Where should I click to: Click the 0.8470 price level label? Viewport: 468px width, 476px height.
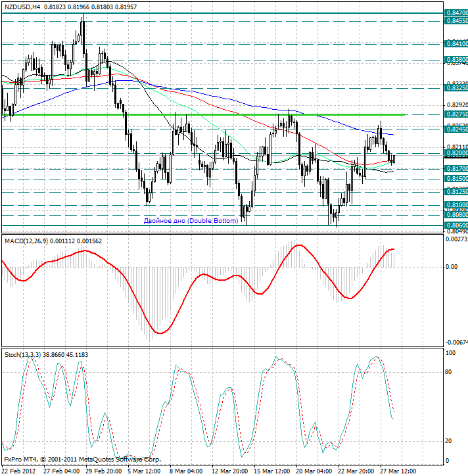coord(456,12)
